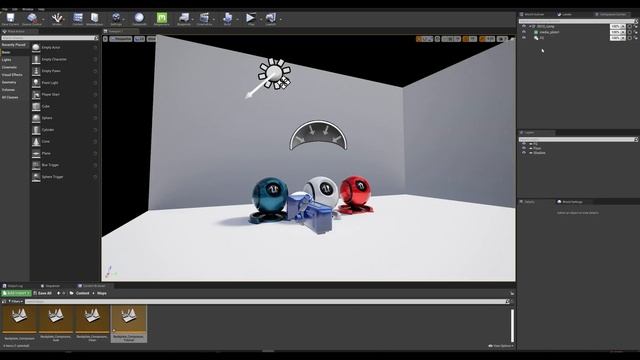The width and height of the screenshot is (640, 360).
Task: Open the Blueprints dropdown arrow
Action: [x=193, y=19]
